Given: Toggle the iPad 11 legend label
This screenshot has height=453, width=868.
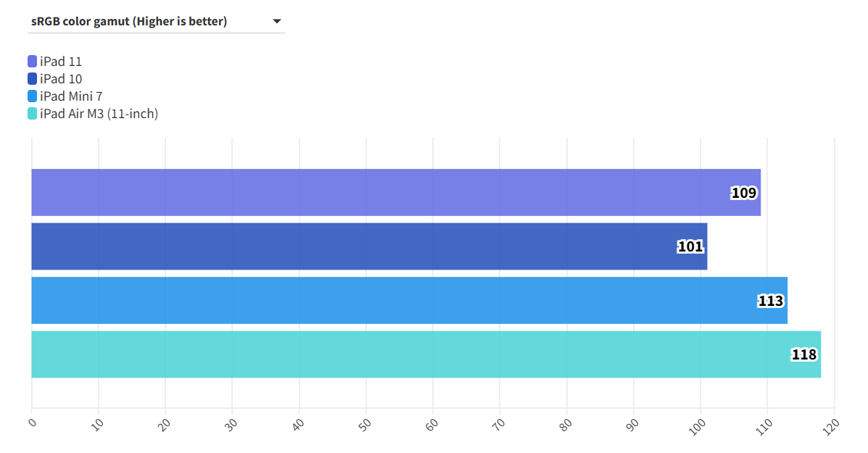Looking at the screenshot, I should (x=61, y=62).
